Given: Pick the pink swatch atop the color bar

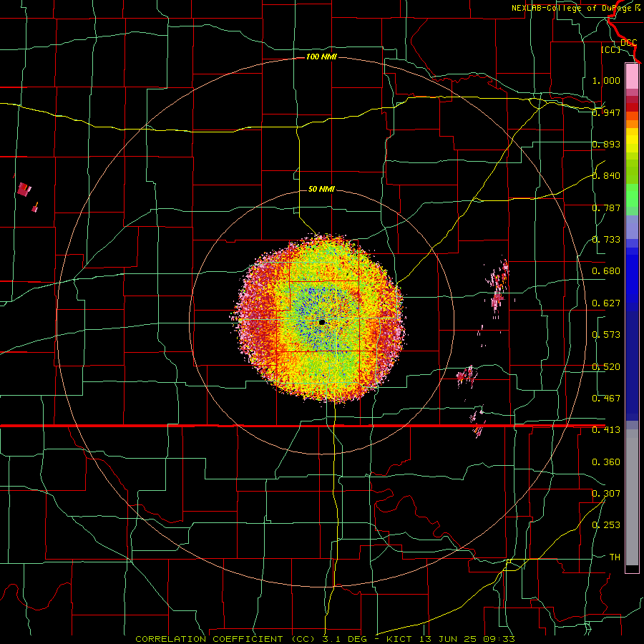Looking at the screenshot, I should (x=632, y=76).
